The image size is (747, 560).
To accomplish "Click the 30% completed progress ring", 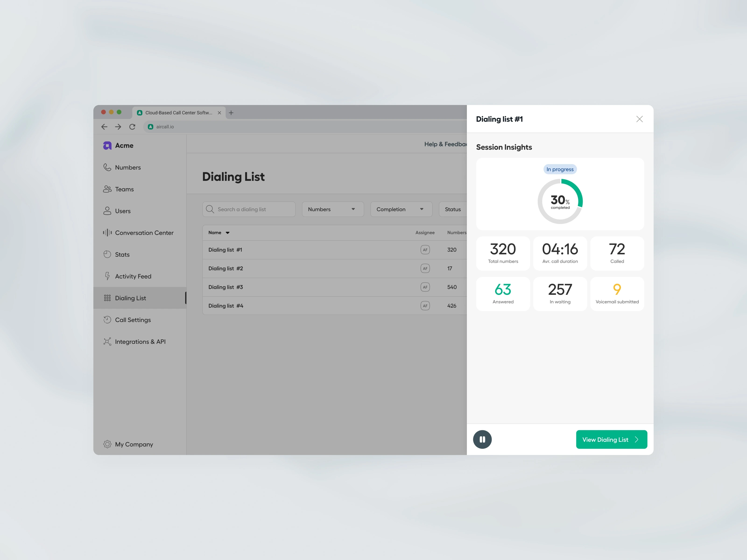I will point(560,202).
